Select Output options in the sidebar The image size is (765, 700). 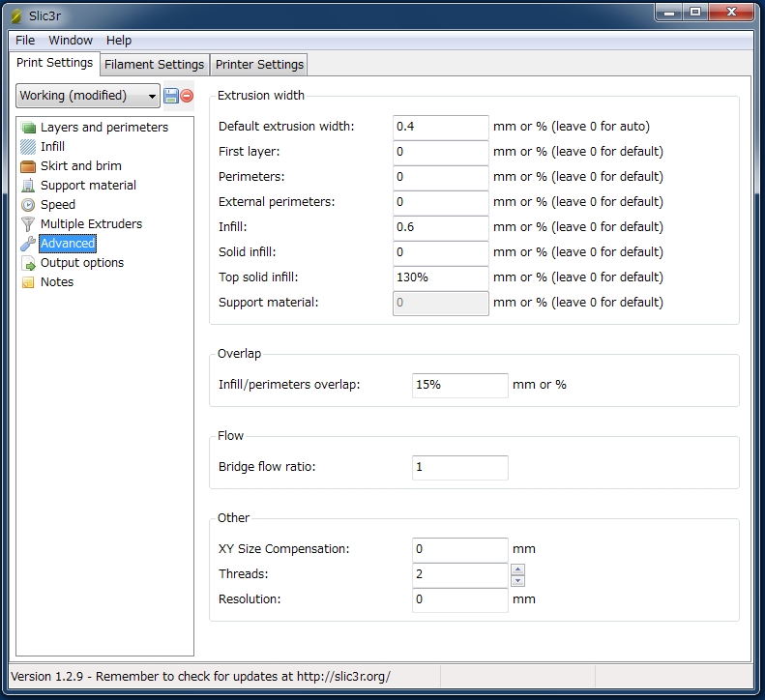[82, 263]
